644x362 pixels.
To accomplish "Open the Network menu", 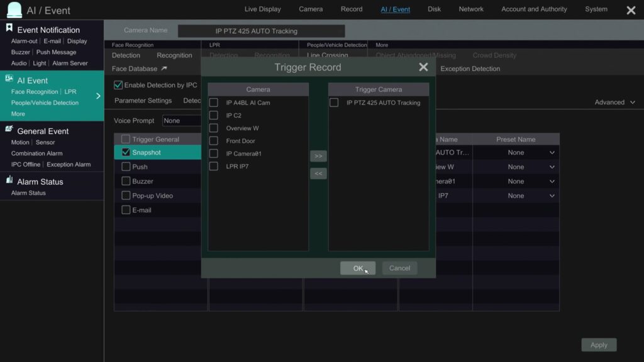I will click(x=471, y=9).
